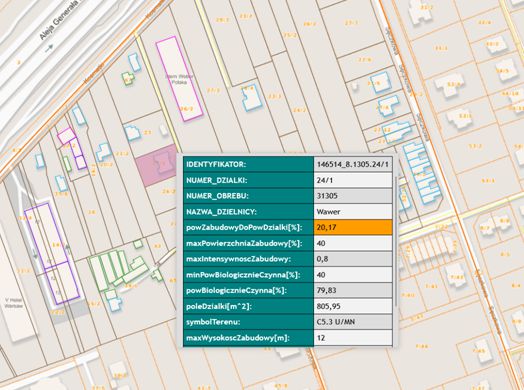
Task: Click the identifier value 146514_8.1305.24/1
Action: pyautogui.click(x=353, y=164)
